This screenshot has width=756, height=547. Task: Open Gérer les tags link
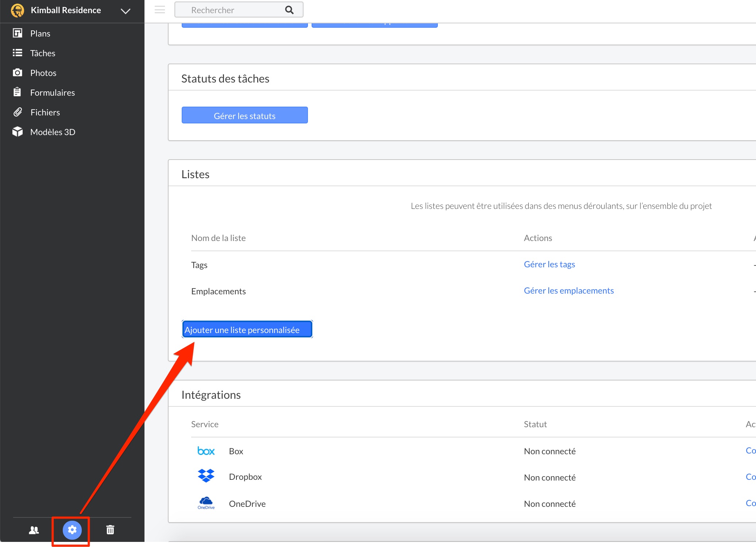tap(549, 264)
